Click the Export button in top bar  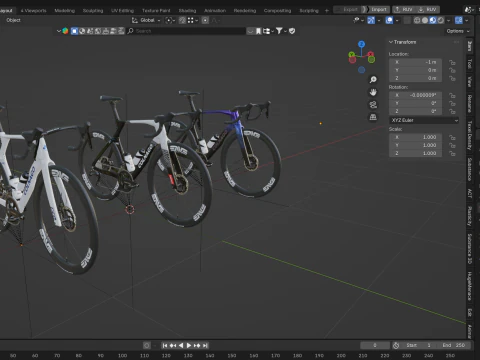pyautogui.click(x=347, y=10)
